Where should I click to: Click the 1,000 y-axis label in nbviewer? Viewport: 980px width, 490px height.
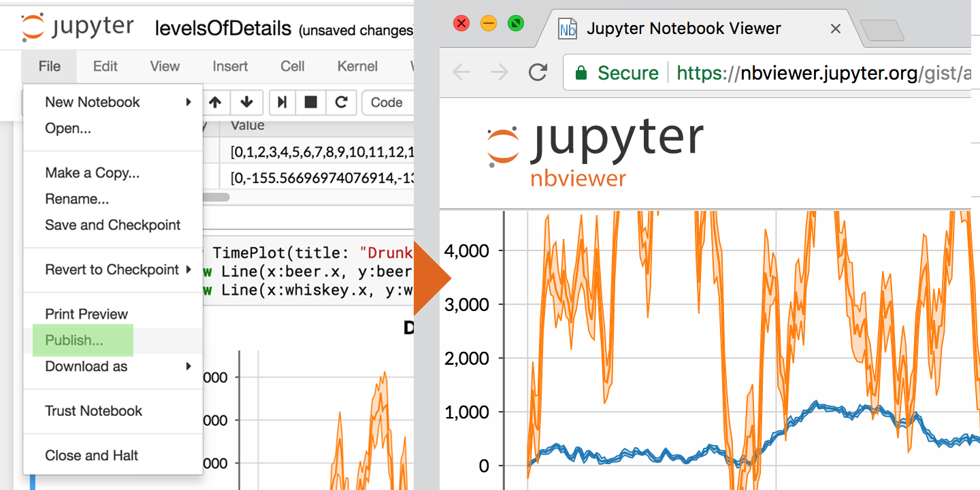(x=466, y=412)
